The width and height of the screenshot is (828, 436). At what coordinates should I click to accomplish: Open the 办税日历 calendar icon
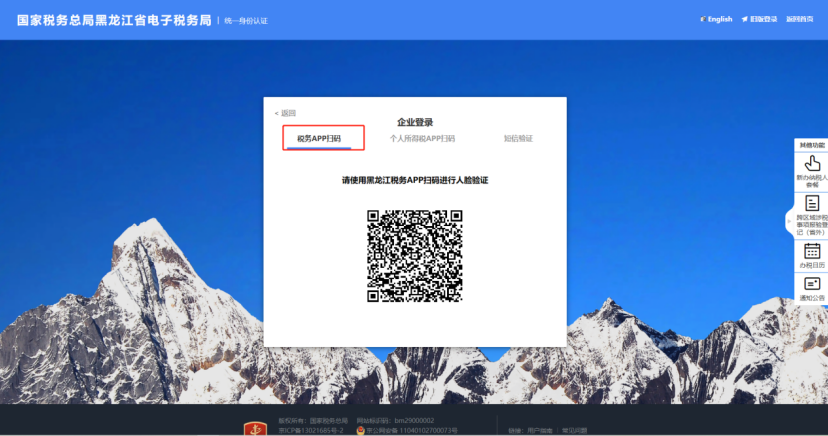pos(812,251)
